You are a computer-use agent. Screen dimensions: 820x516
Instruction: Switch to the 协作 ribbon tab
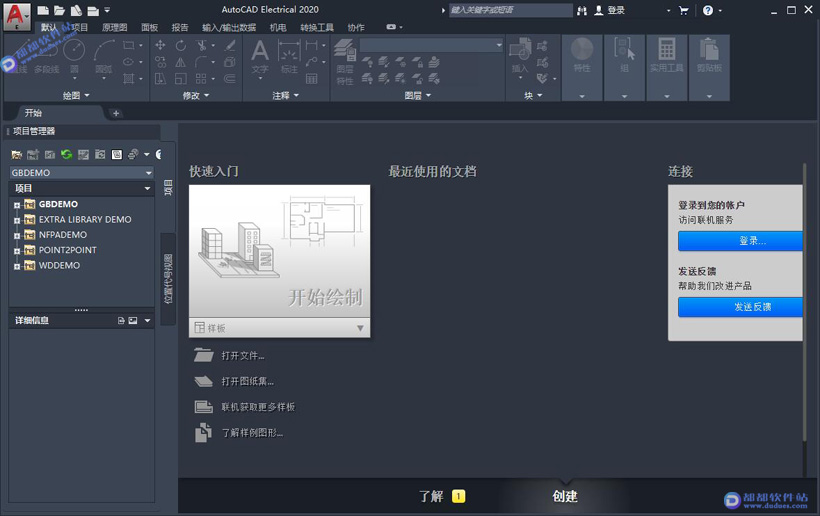tap(356, 27)
